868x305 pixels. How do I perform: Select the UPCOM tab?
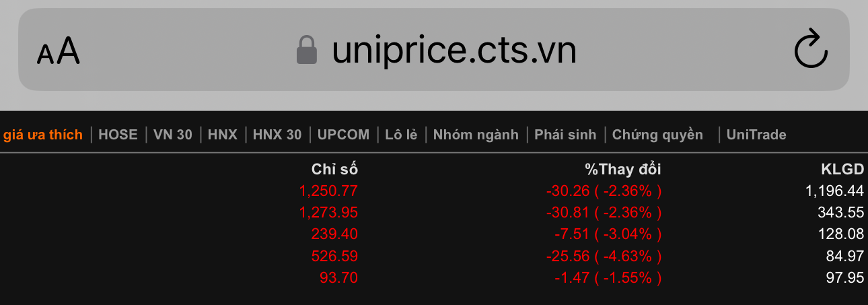pyautogui.click(x=343, y=135)
